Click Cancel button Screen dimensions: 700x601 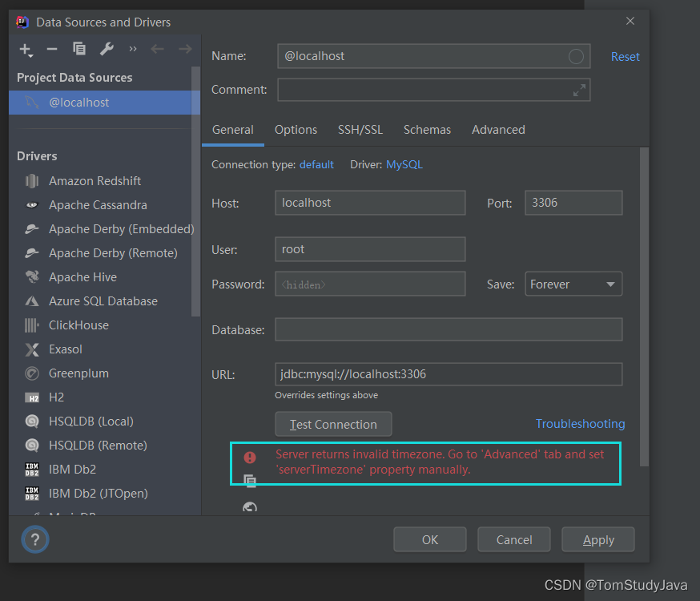[514, 540]
